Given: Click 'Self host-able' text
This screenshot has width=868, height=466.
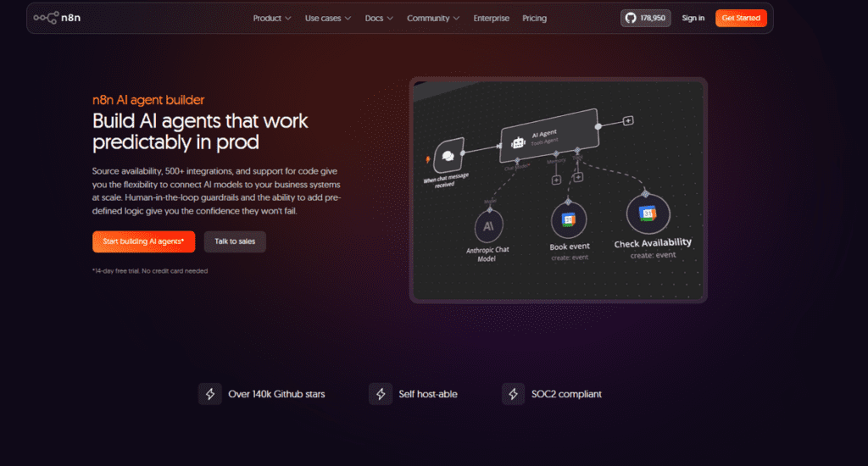Looking at the screenshot, I should [428, 394].
